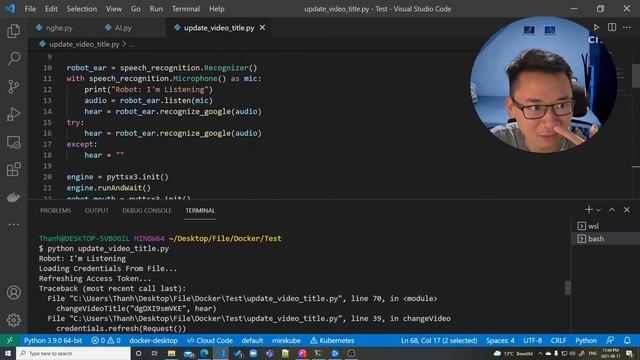Screen dimensions: 640x360
Task: Open the launch profile dropdown beside plus
Action: [x=598, y=210]
